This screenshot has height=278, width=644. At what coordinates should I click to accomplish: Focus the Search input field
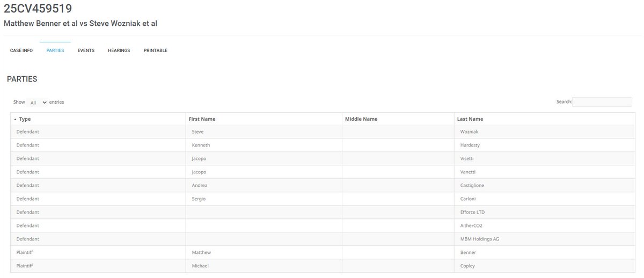coord(602,102)
